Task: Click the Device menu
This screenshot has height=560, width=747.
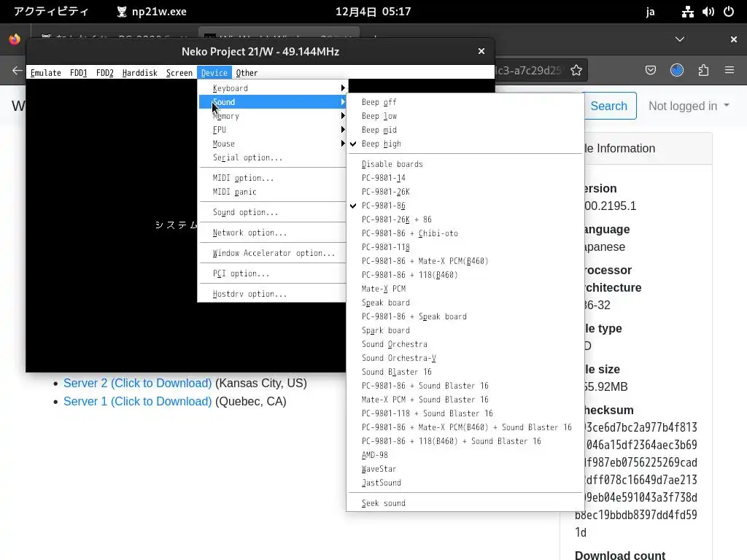Action: click(x=214, y=73)
